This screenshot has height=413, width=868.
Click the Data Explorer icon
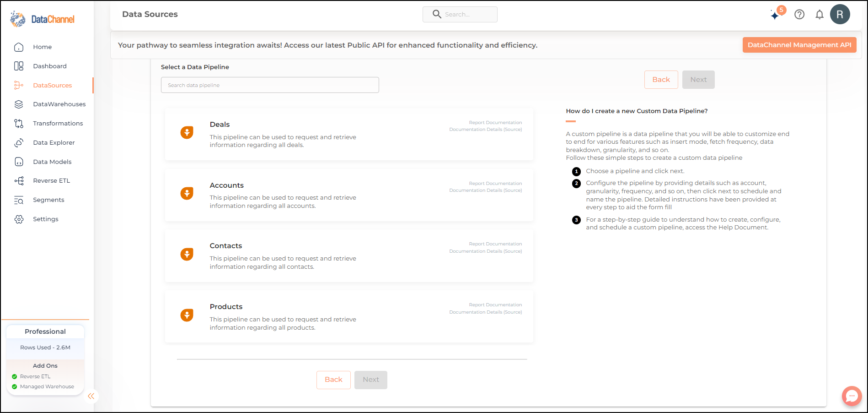19,142
